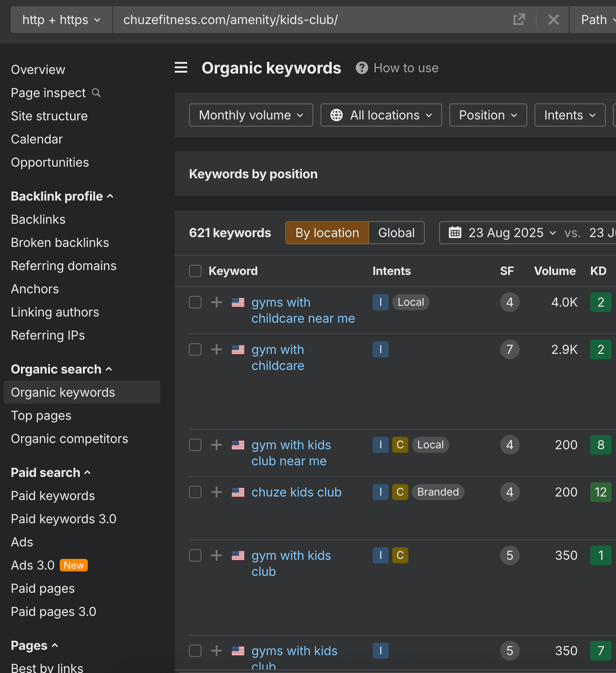Screen dimensions: 616x673
Task: Click the search icon next to Page inspect
Action: (x=96, y=93)
